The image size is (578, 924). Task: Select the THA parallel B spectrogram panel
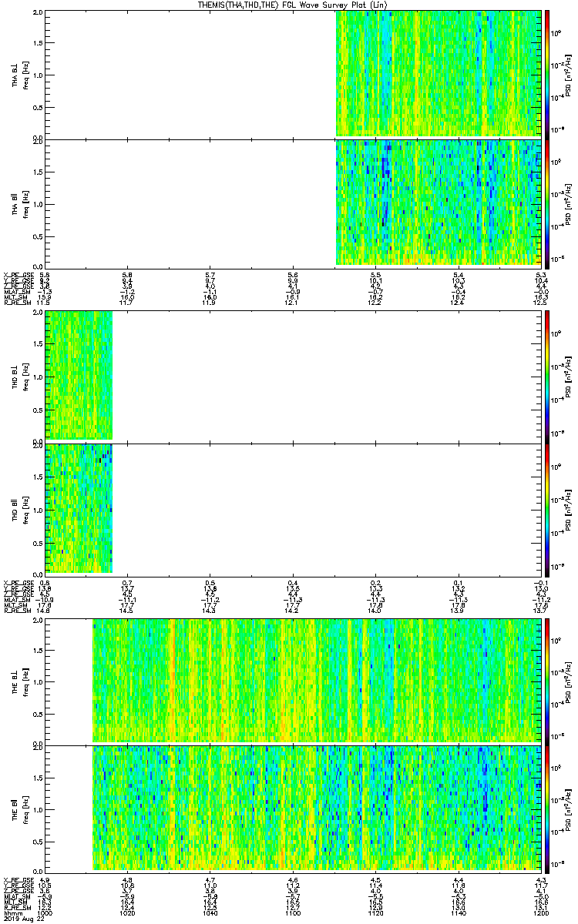click(x=293, y=203)
